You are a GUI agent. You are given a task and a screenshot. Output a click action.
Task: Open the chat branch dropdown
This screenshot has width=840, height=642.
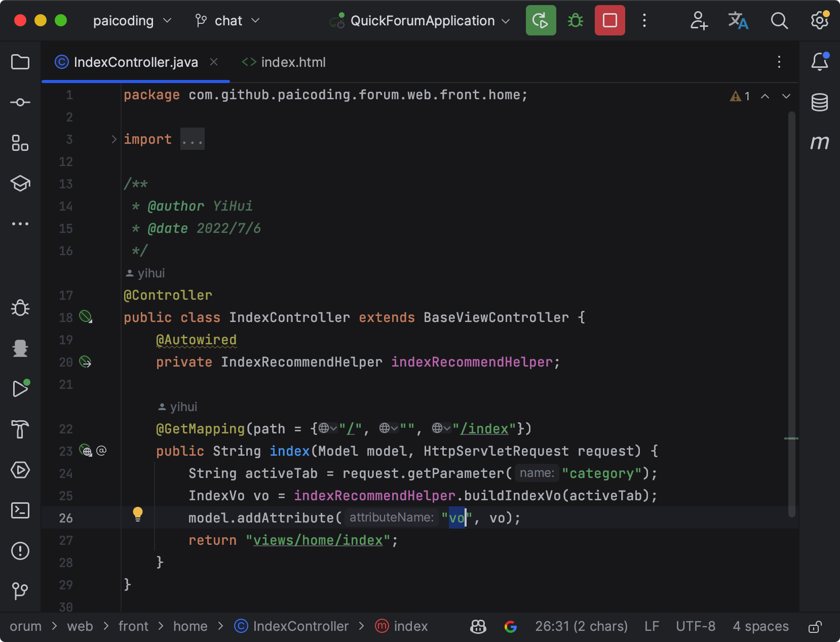click(x=227, y=21)
